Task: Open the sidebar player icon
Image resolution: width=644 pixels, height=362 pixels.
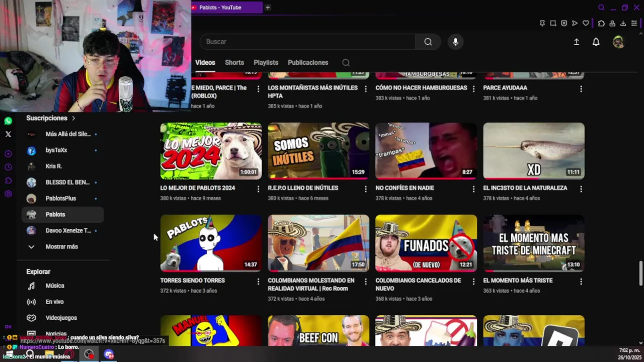Action: (x=8, y=154)
